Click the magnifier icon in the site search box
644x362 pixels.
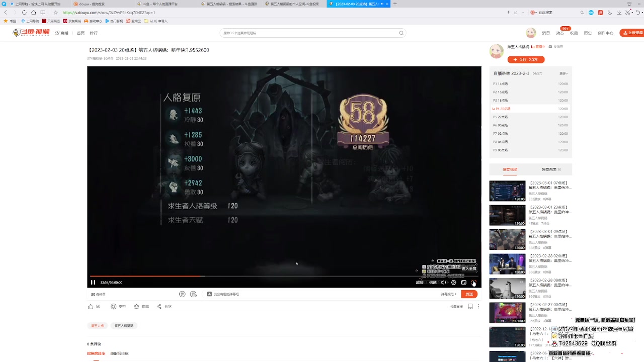[401, 33]
